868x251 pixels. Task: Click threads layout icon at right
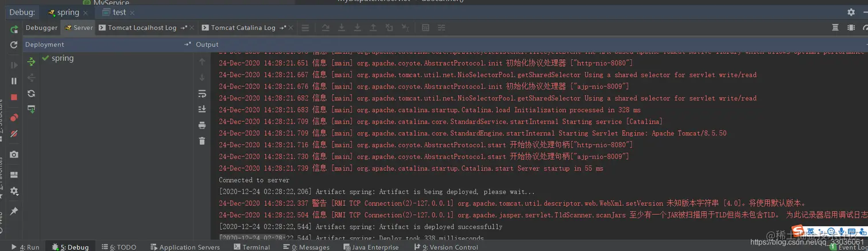(x=835, y=28)
